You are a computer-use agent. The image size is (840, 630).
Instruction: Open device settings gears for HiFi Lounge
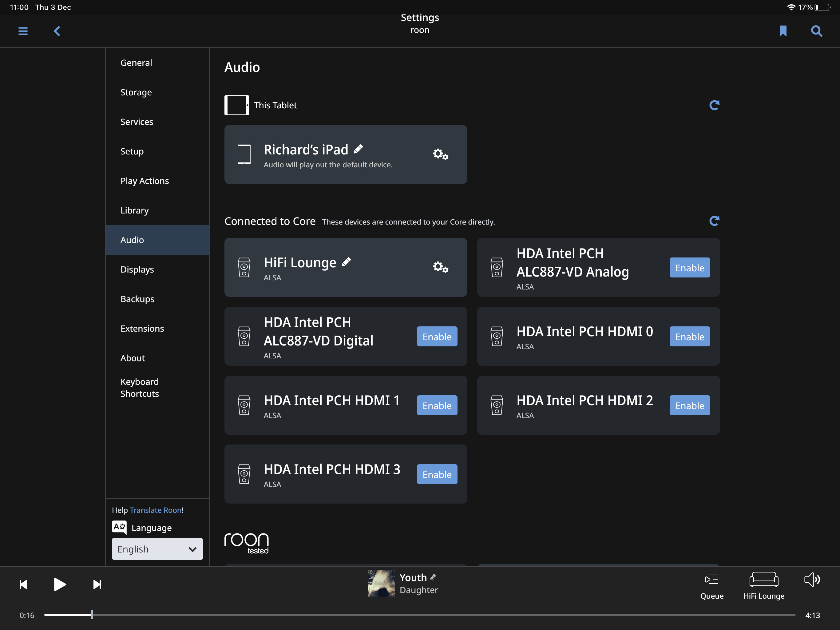(x=441, y=267)
